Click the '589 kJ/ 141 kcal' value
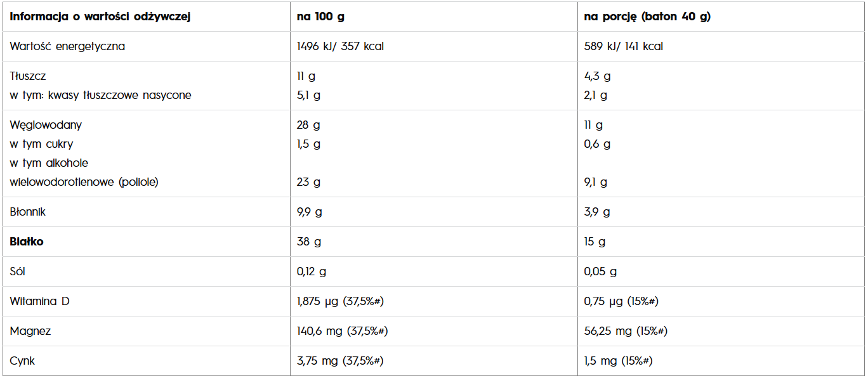This screenshot has width=868, height=378. (623, 46)
